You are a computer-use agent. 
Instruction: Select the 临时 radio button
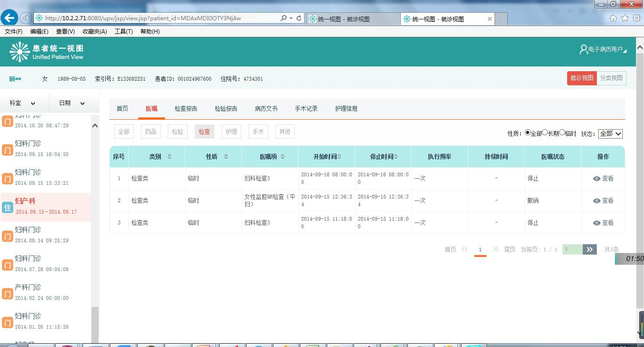(x=562, y=133)
